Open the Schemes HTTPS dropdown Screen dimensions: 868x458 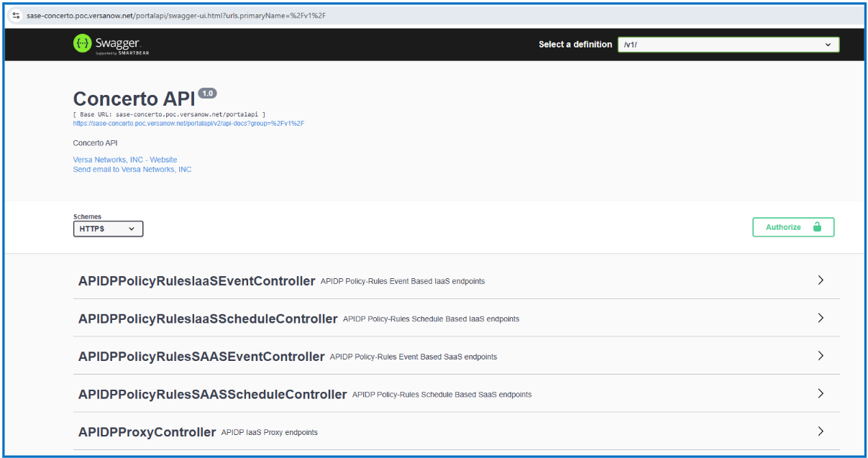coord(108,229)
